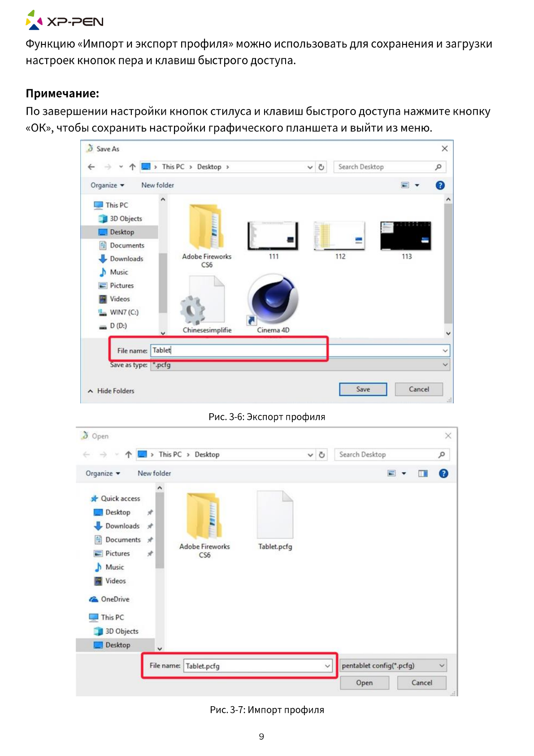Image resolution: width=534 pixels, height=756 pixels.
Task: Open Adobe Fireworks CS6 folder in Save As
Action: pos(206,228)
